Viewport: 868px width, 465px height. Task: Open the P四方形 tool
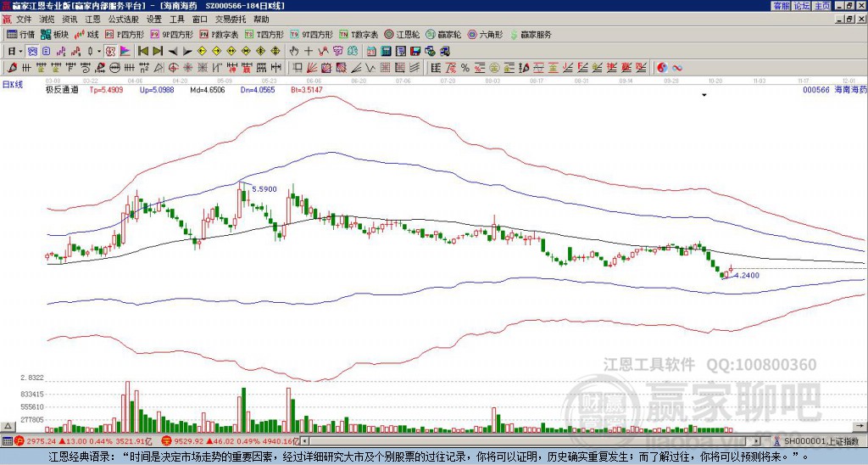point(125,34)
